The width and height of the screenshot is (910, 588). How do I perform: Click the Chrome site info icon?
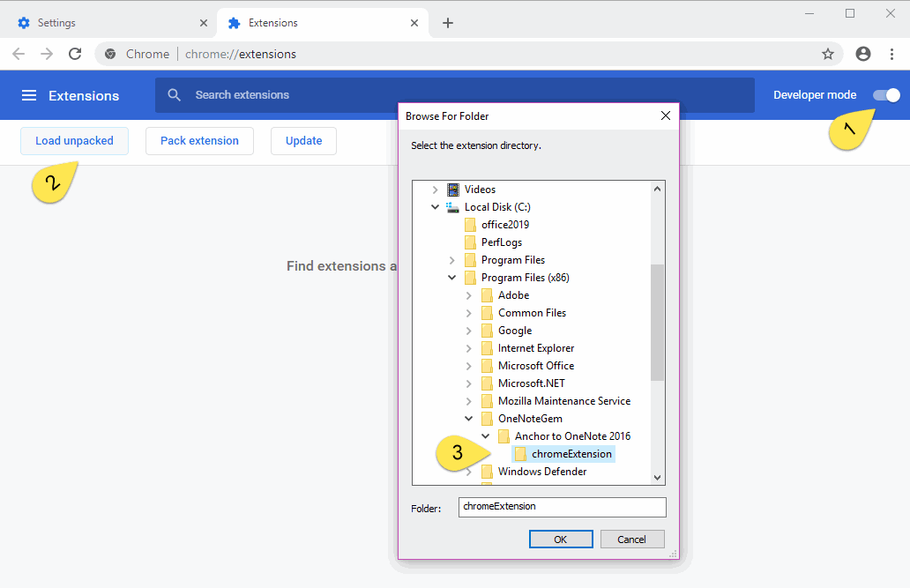(x=110, y=54)
